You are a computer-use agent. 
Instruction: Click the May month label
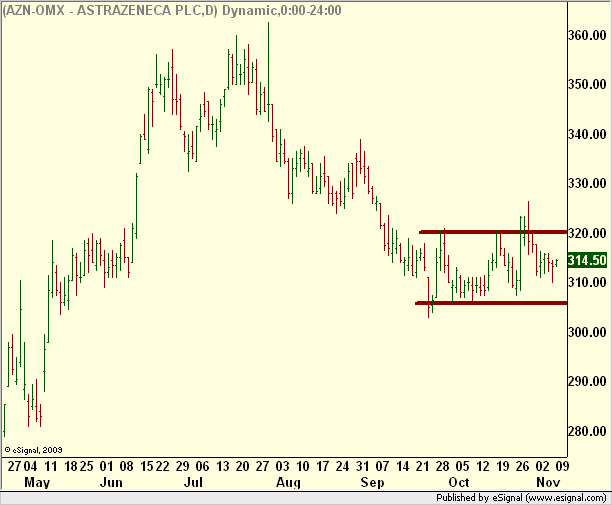click(37, 482)
